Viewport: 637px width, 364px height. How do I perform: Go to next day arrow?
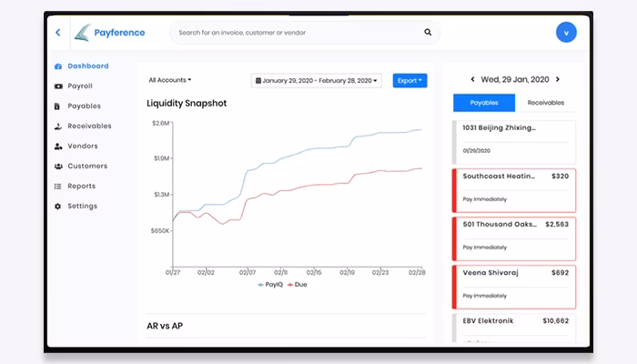(x=558, y=79)
